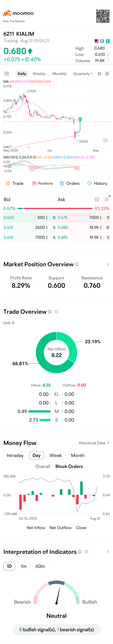The image size is (113, 644).
Task: Open the bank broker queue icon
Action: (97, 199)
